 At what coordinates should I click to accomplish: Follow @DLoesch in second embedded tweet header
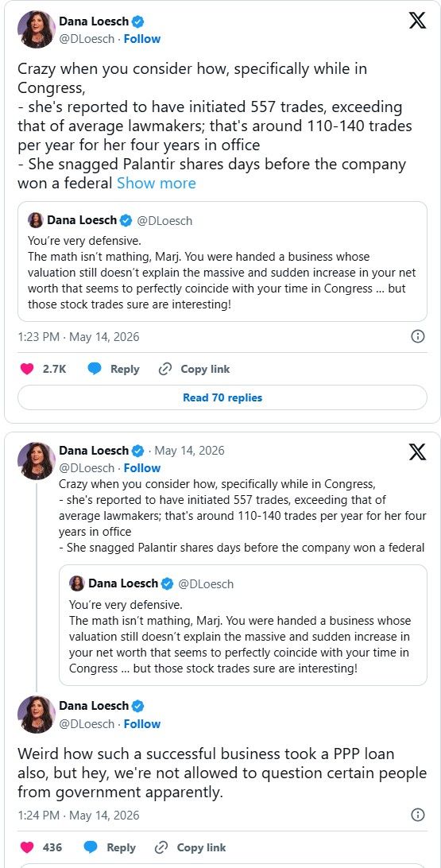click(142, 467)
